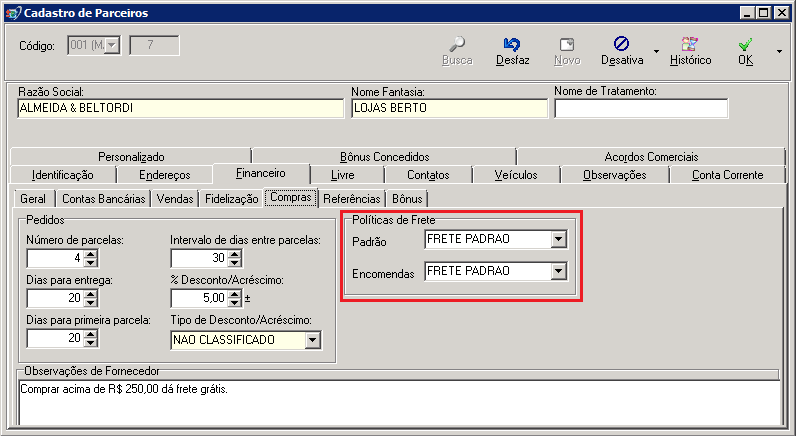This screenshot has width=796, height=436.
Task: Switch to the Fidelização sub-tab
Action: 231,199
